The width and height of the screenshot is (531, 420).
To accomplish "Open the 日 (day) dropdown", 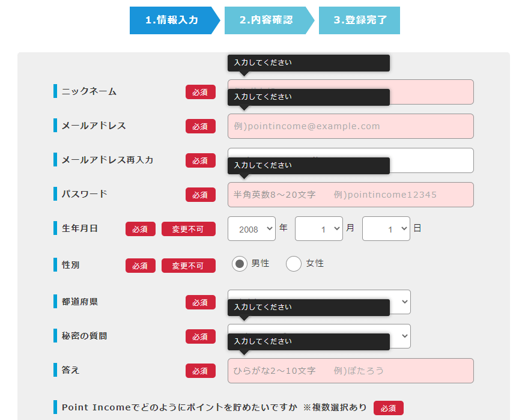I will pos(386,228).
